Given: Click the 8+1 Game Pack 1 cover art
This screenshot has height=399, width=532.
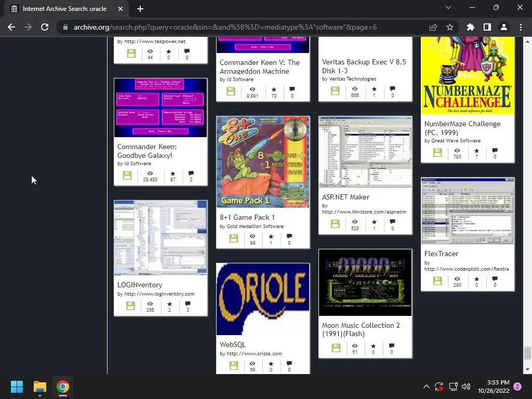Looking at the screenshot, I should click(x=263, y=162).
